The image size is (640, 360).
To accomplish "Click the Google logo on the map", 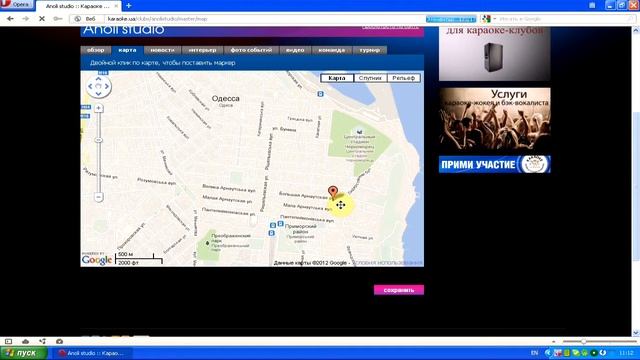I will (x=97, y=260).
